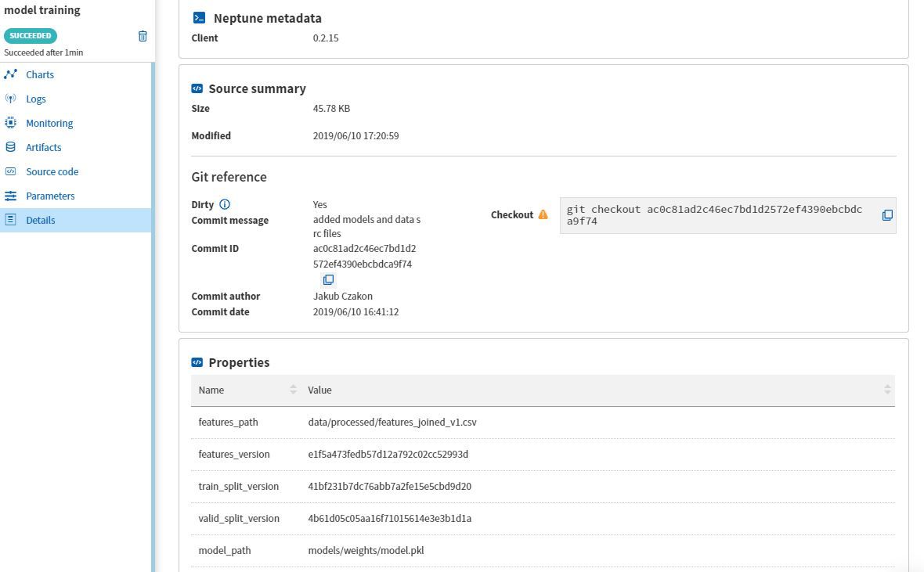Screen dimensions: 924x572
Task: Click the Parameters sliders icon
Action: (x=11, y=196)
